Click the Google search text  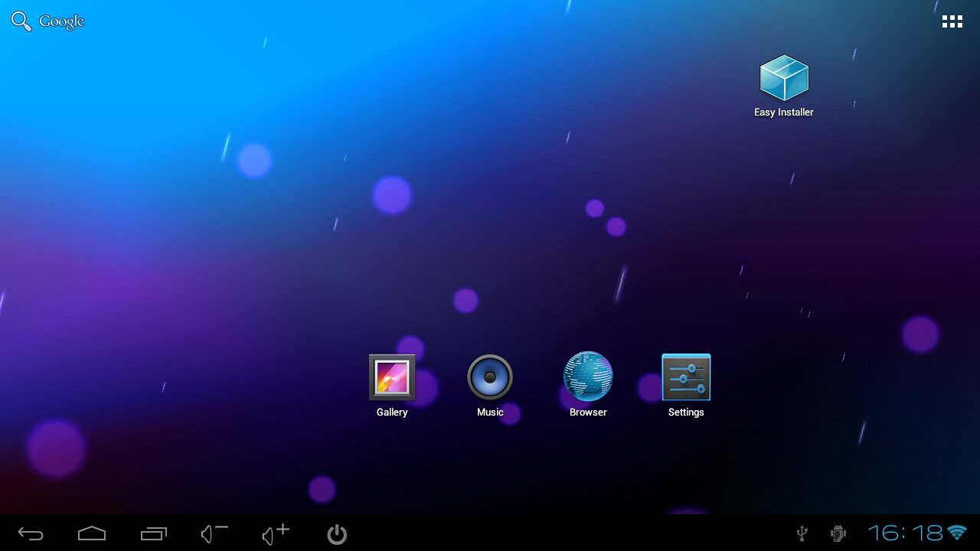61,21
